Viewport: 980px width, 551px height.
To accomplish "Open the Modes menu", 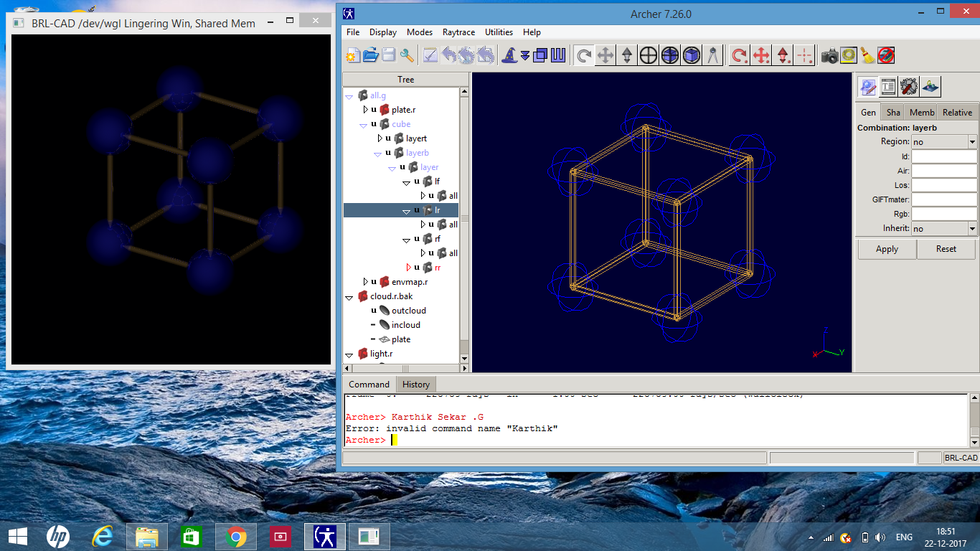I will [420, 32].
